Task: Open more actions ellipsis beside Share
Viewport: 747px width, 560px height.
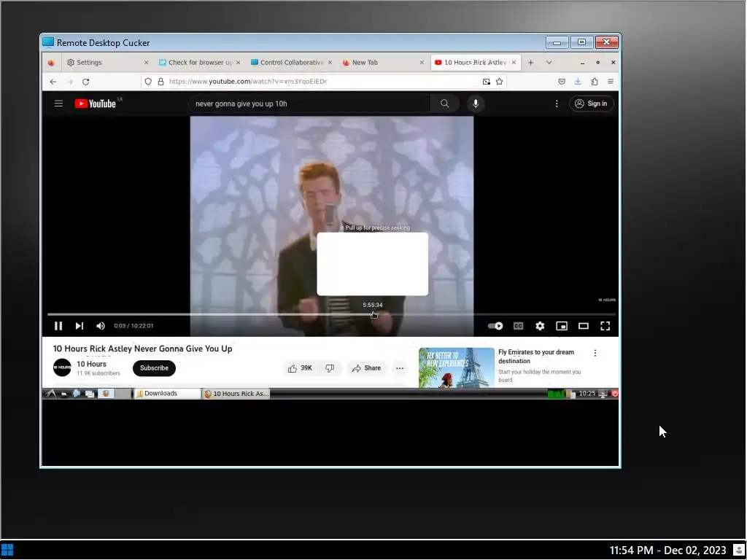Action: (x=400, y=368)
